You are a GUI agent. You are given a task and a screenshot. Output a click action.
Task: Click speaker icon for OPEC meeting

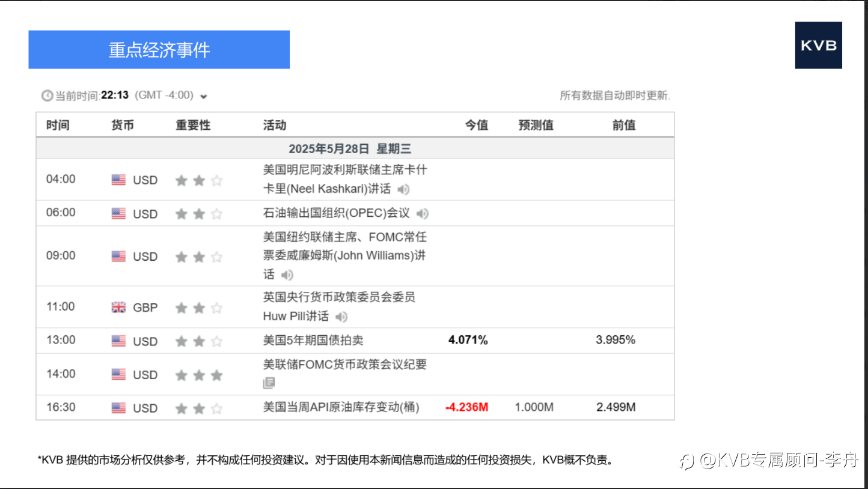click(x=423, y=213)
